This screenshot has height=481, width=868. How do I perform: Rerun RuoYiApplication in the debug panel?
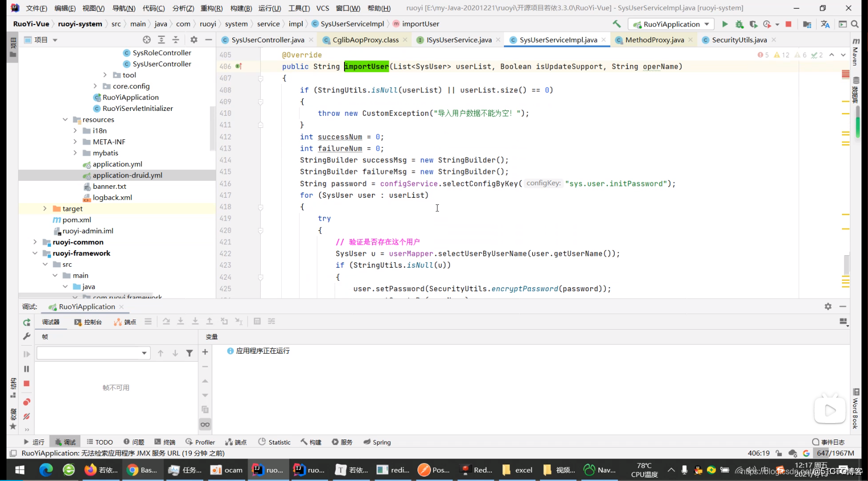27,322
